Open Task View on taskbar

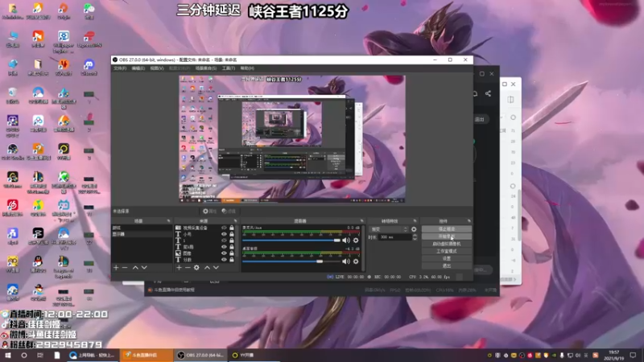point(39,355)
